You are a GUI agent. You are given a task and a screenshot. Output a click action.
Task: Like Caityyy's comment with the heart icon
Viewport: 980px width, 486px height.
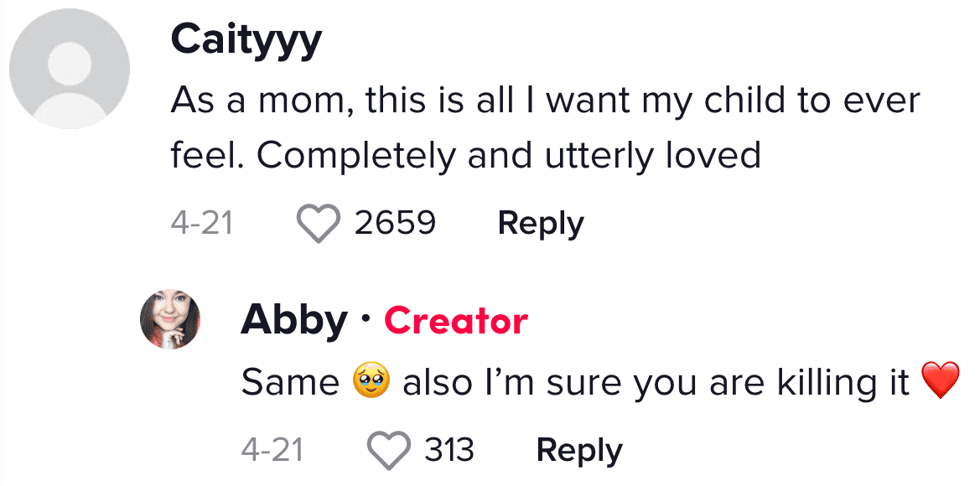318,222
